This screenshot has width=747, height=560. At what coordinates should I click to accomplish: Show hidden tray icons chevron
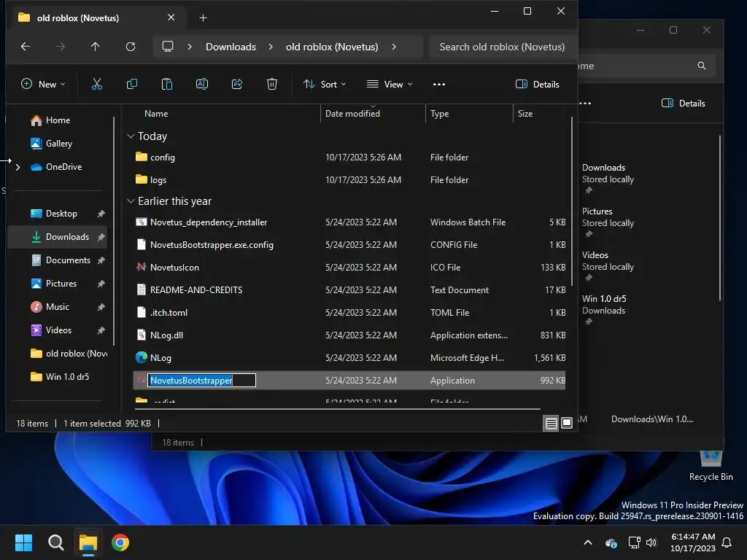tap(588, 542)
